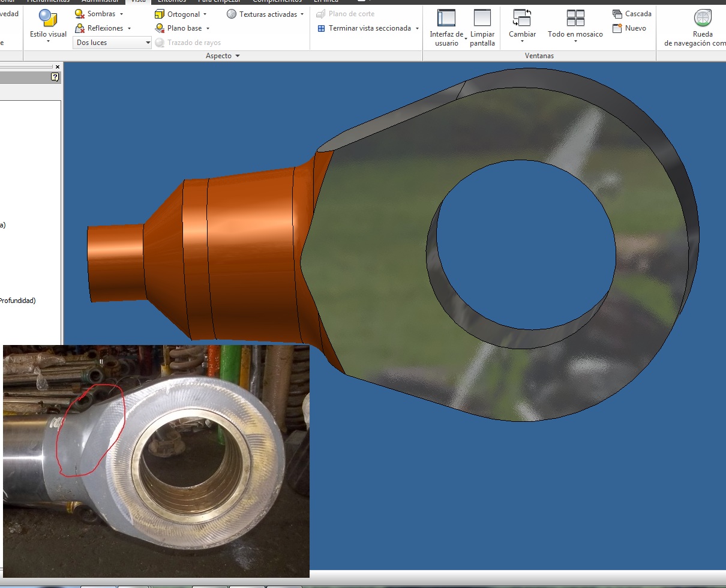Expand Interfaz de usuario dropdown arrow

click(466, 39)
